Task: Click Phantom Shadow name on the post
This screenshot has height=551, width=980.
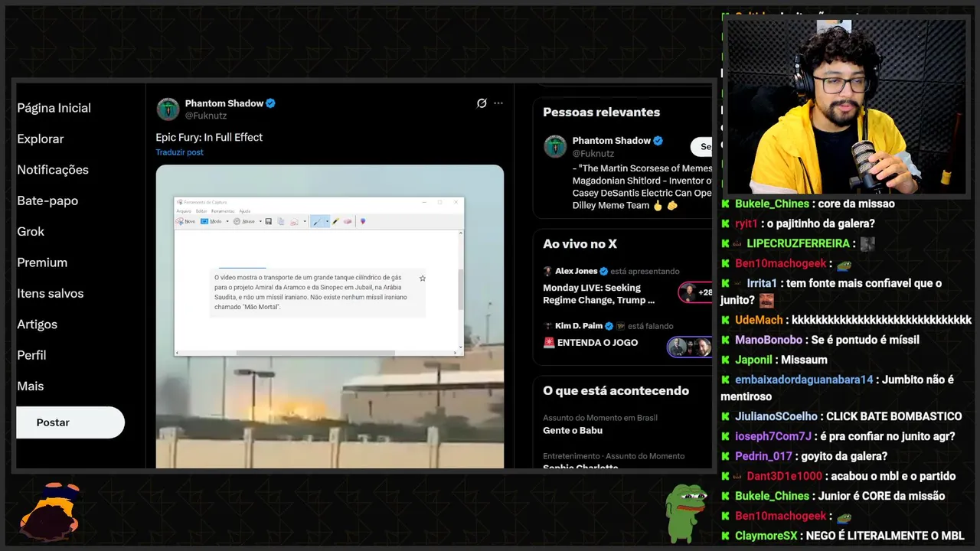Action: point(224,103)
